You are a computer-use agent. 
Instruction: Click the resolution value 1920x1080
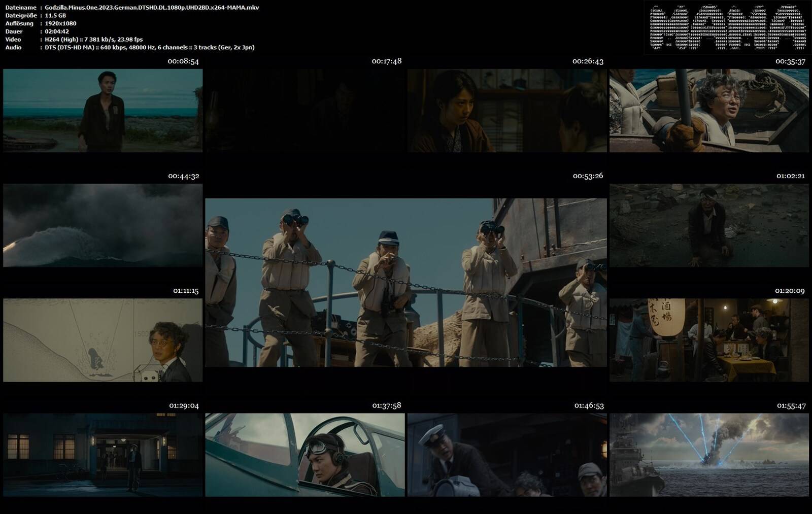point(60,23)
